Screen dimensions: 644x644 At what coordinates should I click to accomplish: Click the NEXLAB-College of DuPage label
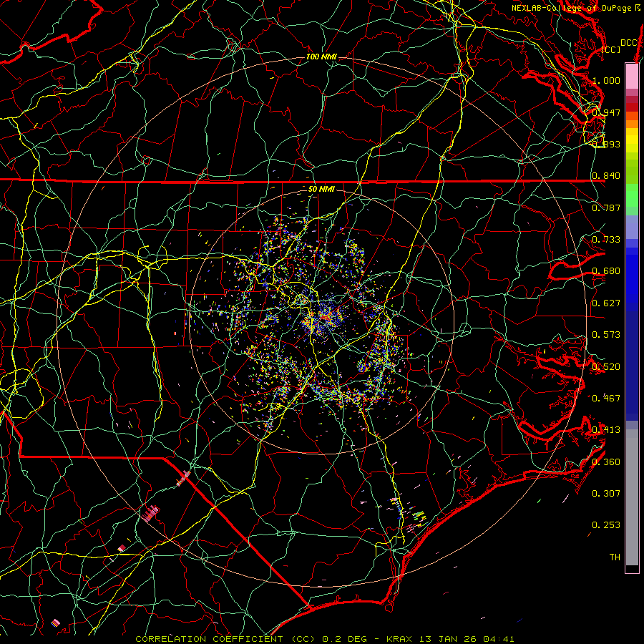pos(576,8)
